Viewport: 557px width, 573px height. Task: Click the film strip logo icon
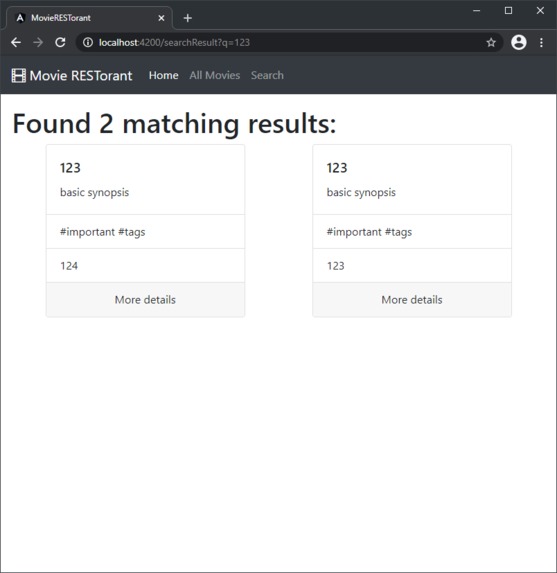click(19, 76)
